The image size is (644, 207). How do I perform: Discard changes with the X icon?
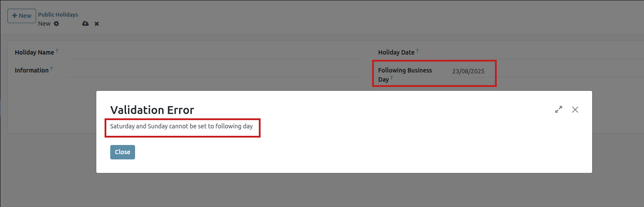click(97, 24)
